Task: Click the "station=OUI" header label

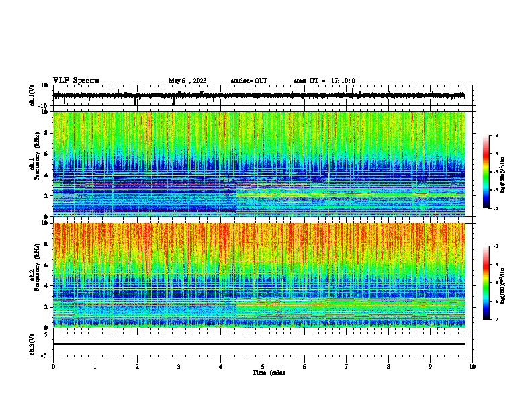Action: click(x=249, y=81)
